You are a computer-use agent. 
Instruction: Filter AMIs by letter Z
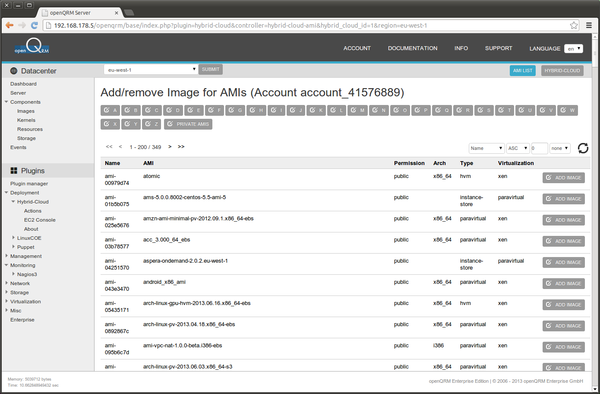(x=152, y=124)
